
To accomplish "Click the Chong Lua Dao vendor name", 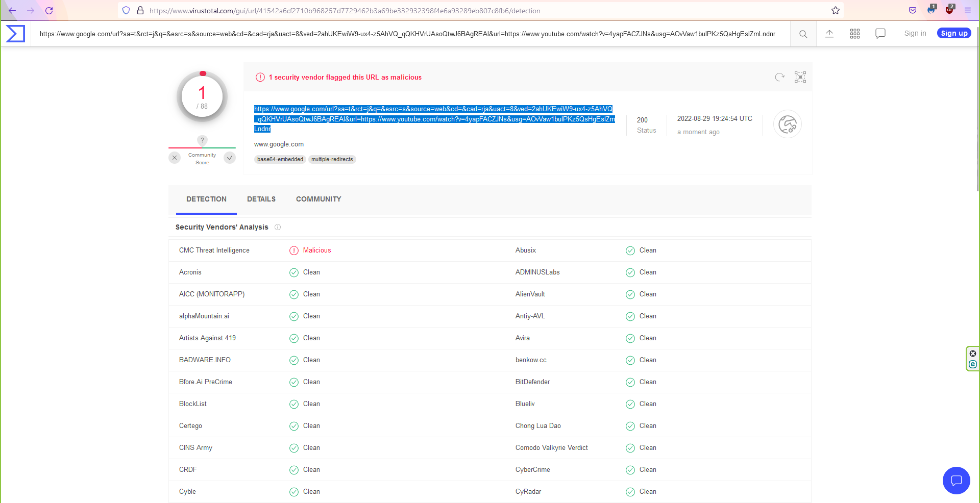I will click(x=538, y=426).
